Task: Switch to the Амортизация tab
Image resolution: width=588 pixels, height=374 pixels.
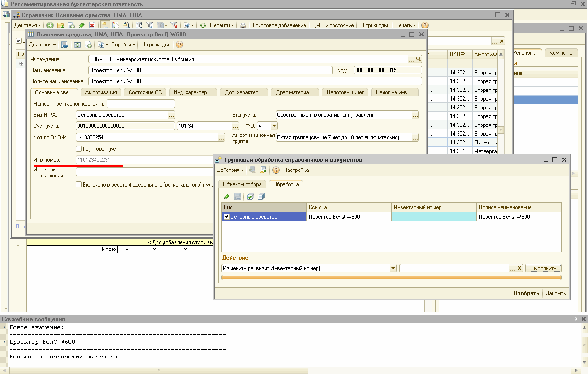Action: click(101, 92)
